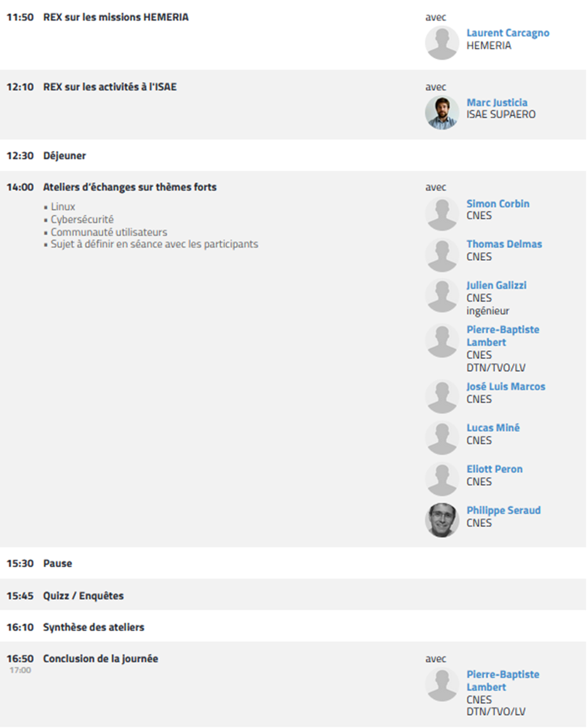Open the Simon Corbin name link
The height and width of the screenshot is (728, 588).
pyautogui.click(x=498, y=204)
